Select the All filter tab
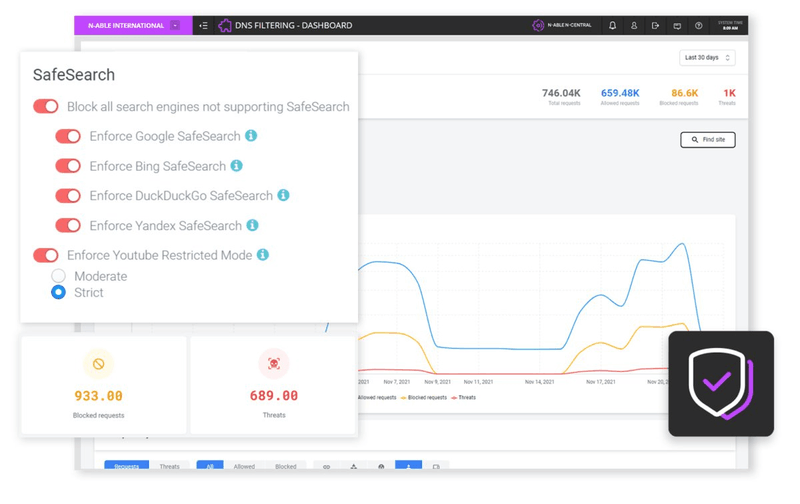This screenshot has width=800, height=504. coord(210,466)
